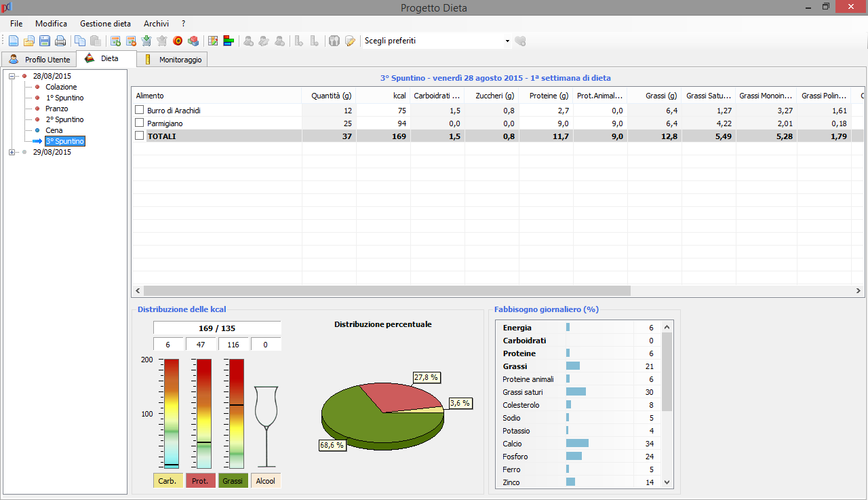Click the Copy toolbar icon
Viewport: 868px width, 500px height.
tap(80, 41)
